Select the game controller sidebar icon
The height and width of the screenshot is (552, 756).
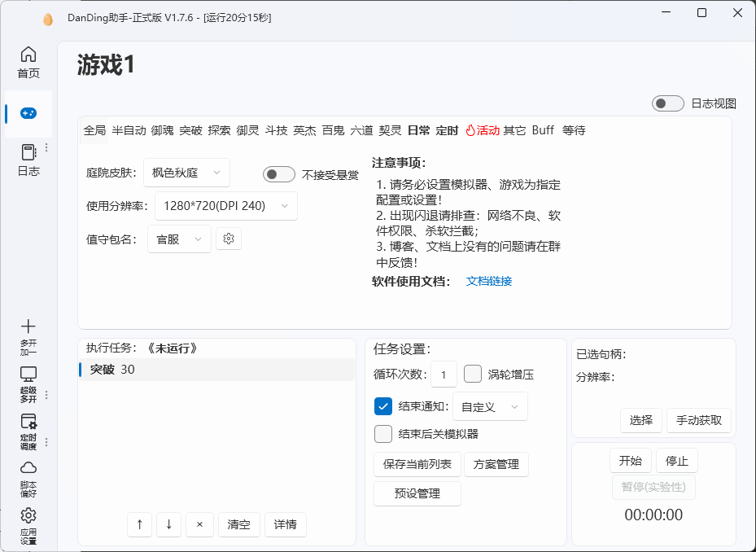tap(28, 113)
